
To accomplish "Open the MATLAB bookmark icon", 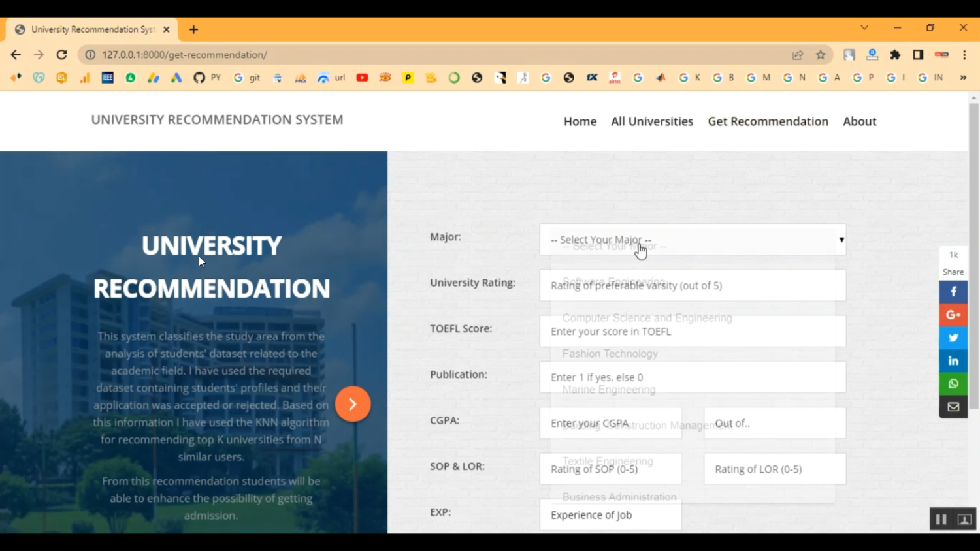I will click(x=661, y=78).
